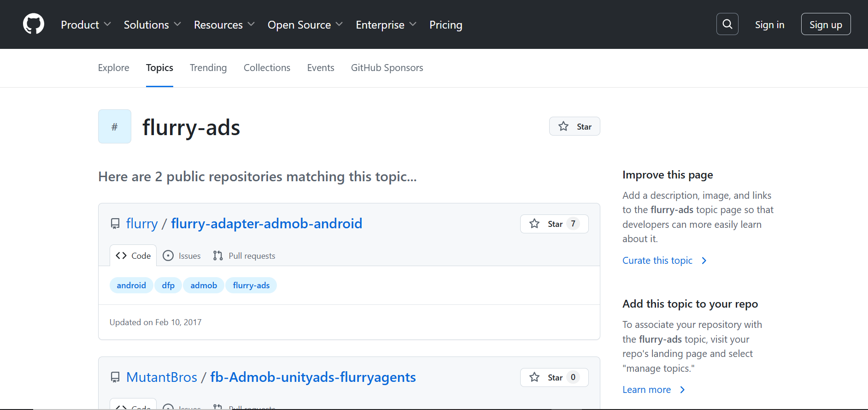Open flurry-adapter-admob-android repository link
Screen dimensions: 868x410
pyautogui.click(x=267, y=224)
